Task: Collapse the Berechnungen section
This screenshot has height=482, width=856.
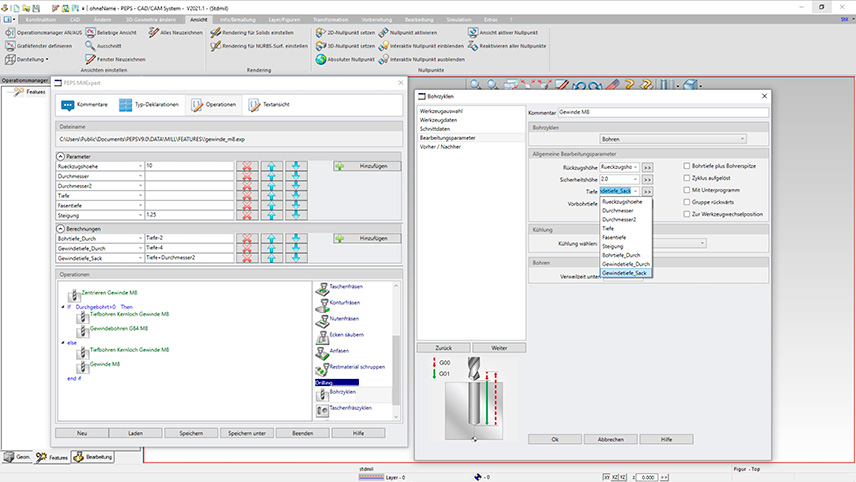Action: [60, 227]
